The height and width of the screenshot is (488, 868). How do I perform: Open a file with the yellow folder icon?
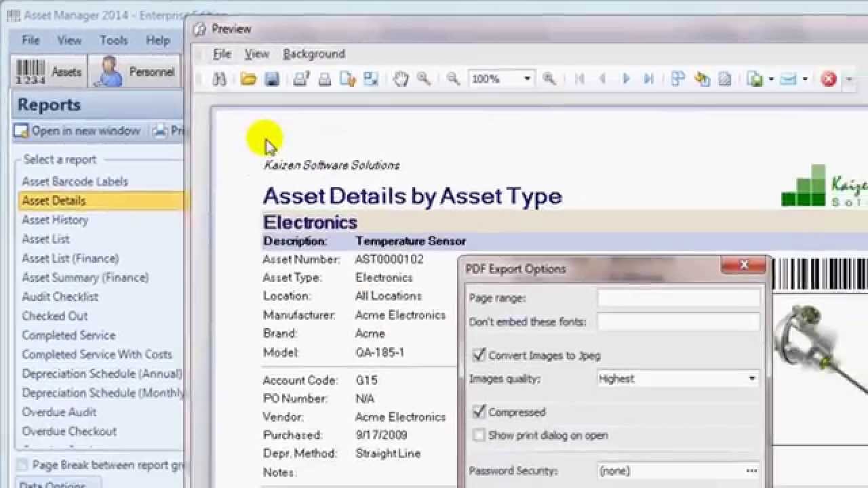click(x=248, y=79)
